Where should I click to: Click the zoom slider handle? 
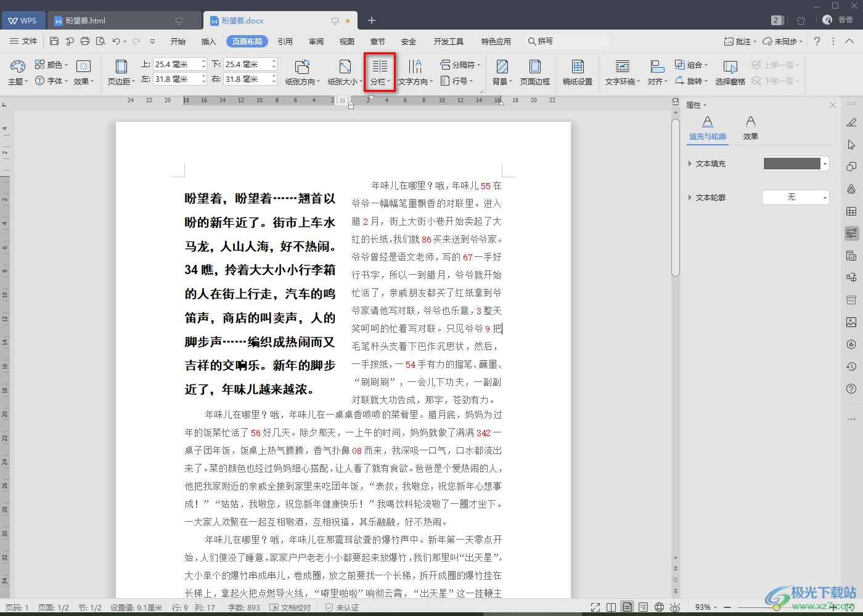click(x=777, y=607)
